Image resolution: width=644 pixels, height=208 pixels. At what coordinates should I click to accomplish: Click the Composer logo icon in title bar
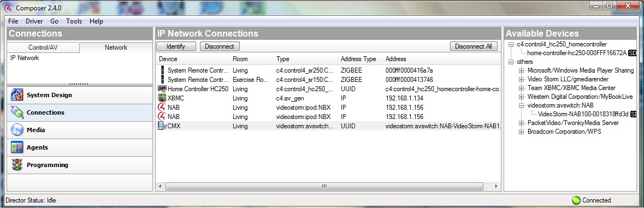(x=8, y=8)
